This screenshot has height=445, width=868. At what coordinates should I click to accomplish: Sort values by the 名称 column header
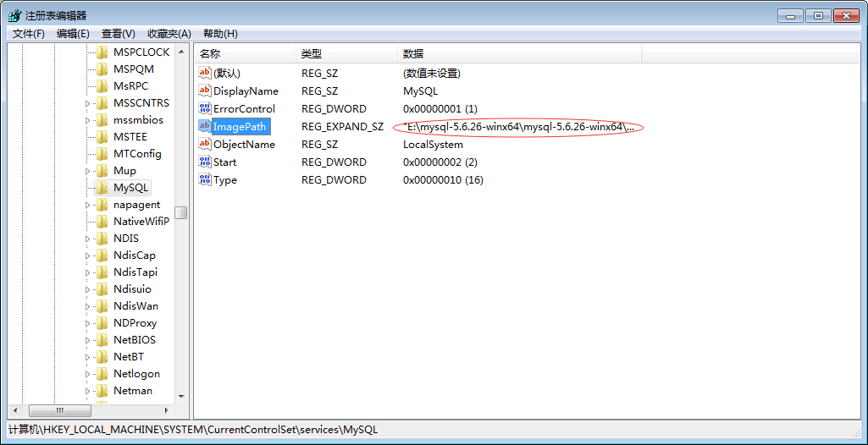pos(246,54)
